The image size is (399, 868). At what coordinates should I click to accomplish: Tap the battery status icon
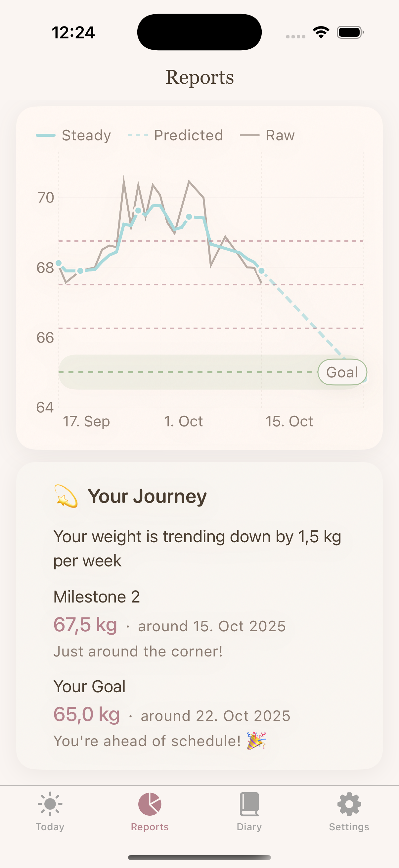click(x=350, y=32)
